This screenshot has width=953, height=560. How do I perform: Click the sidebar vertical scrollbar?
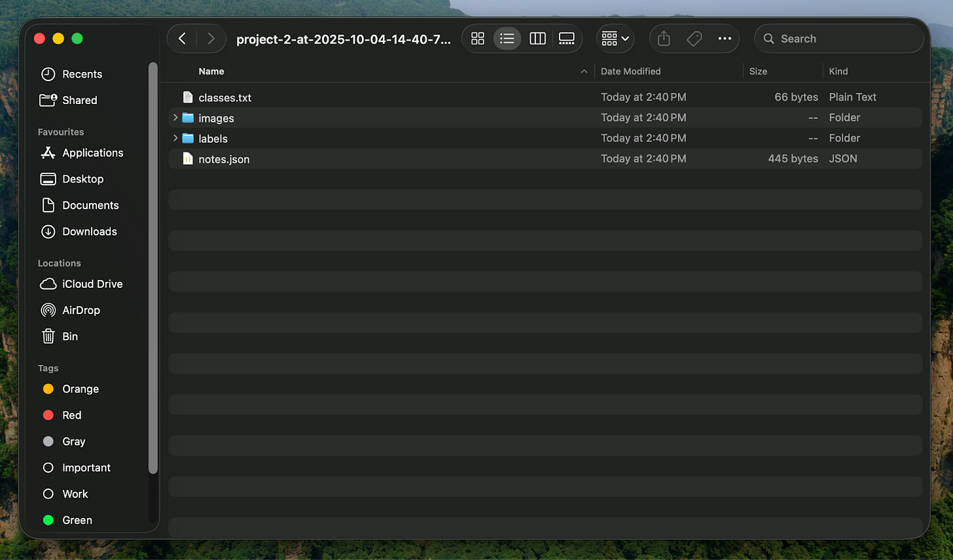click(153, 268)
